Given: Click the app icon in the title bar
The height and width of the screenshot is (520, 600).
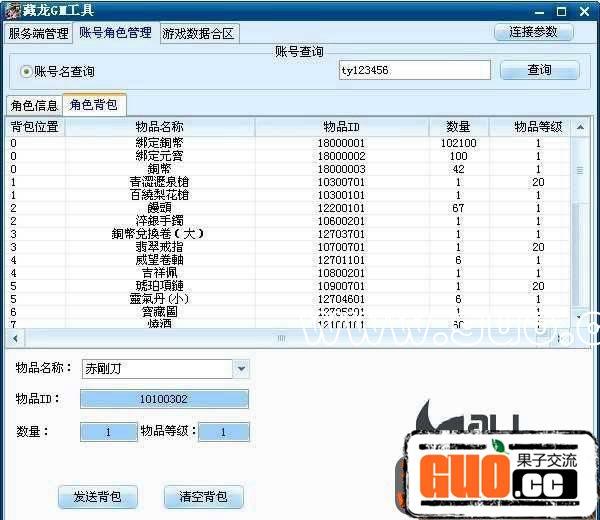Looking at the screenshot, I should click(x=11, y=11).
